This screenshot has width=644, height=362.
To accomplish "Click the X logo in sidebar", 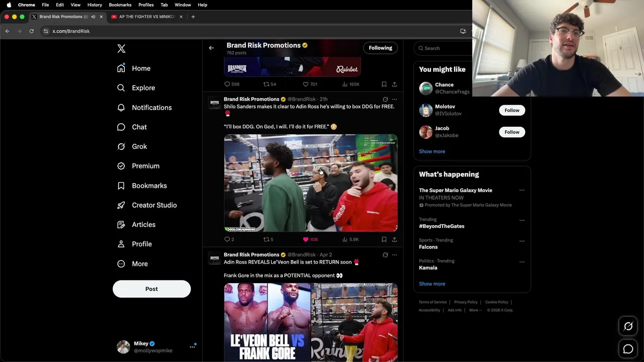I will [121, 49].
